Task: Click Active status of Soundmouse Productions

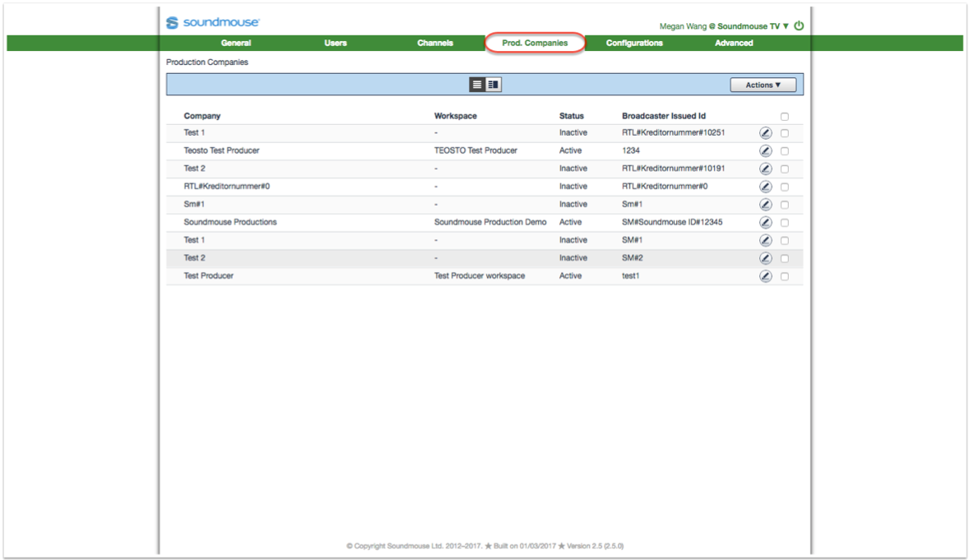Action: click(570, 222)
